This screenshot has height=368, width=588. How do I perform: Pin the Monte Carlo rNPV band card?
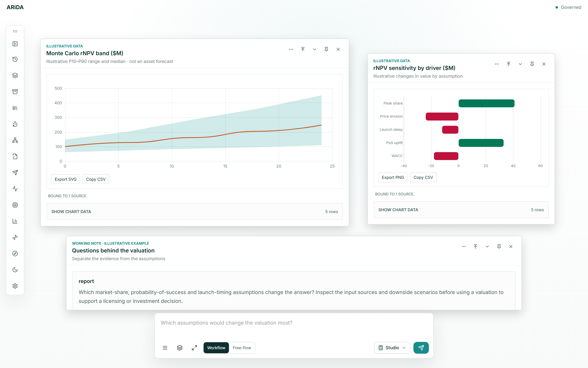coord(326,49)
